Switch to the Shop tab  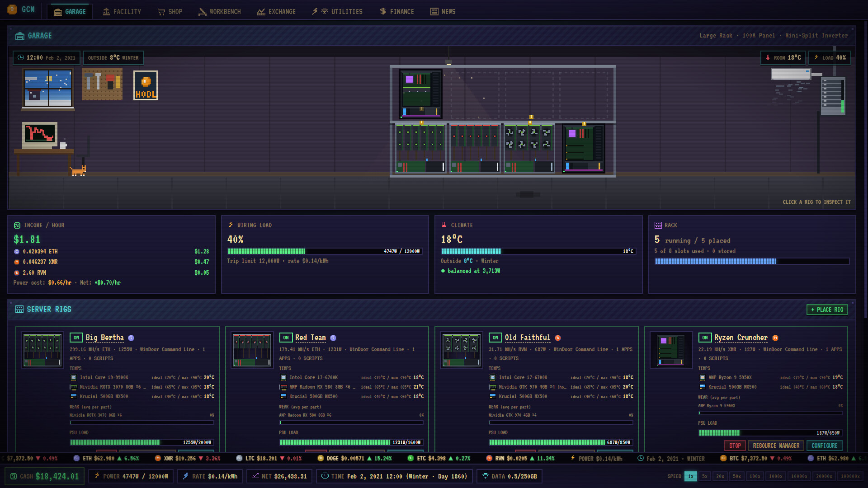tap(170, 12)
